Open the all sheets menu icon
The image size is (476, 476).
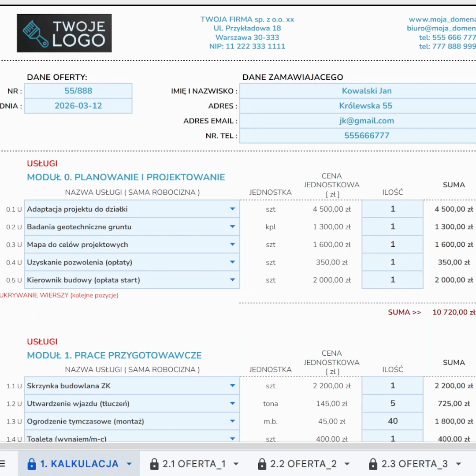tap(3, 464)
